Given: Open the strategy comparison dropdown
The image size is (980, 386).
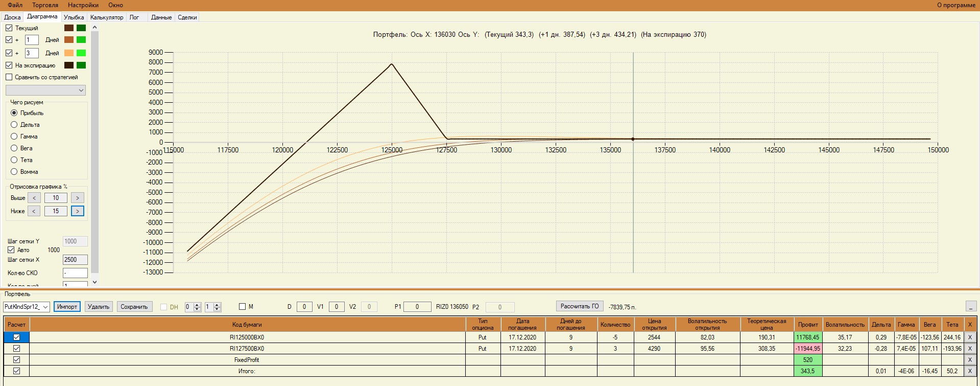Looking at the screenshot, I should [x=45, y=90].
